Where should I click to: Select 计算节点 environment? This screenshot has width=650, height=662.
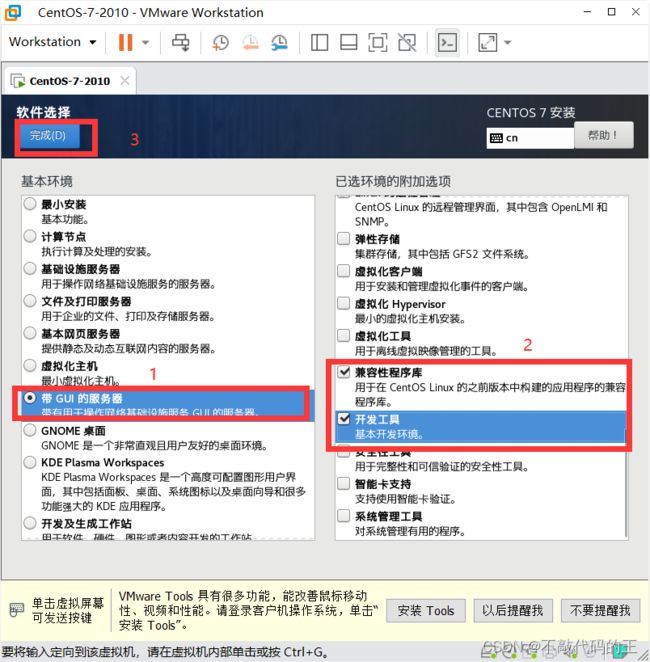pyautogui.click(x=30, y=236)
